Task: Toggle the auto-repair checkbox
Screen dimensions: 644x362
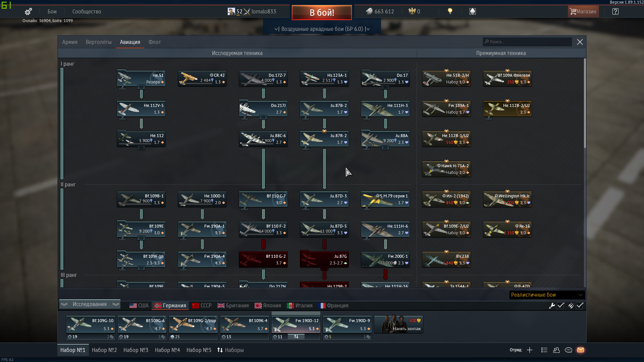Action: click(x=561, y=306)
